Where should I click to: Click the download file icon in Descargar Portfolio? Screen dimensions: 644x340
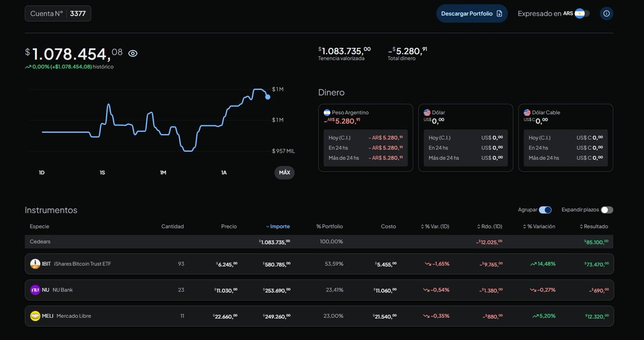click(500, 13)
